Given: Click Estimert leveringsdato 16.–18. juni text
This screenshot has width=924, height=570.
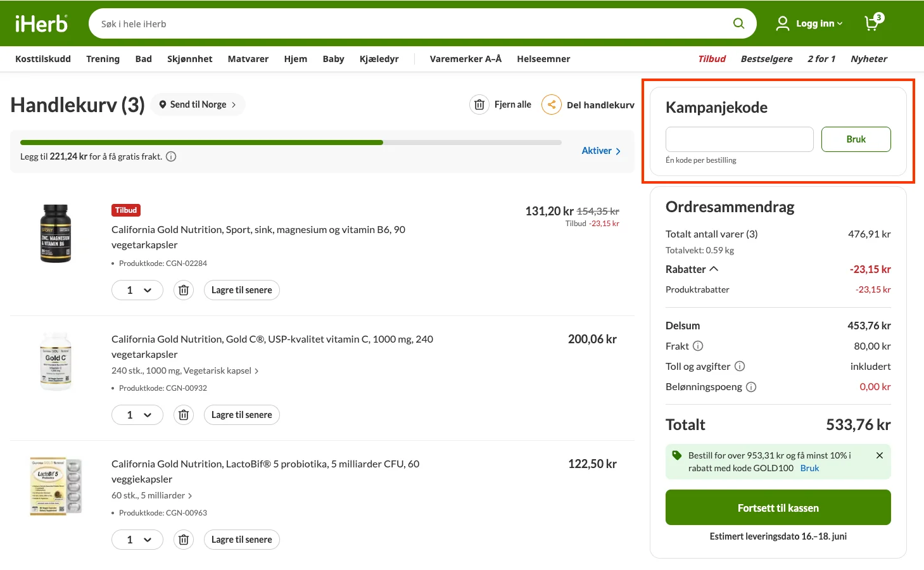Looking at the screenshot, I should pyautogui.click(x=778, y=536).
